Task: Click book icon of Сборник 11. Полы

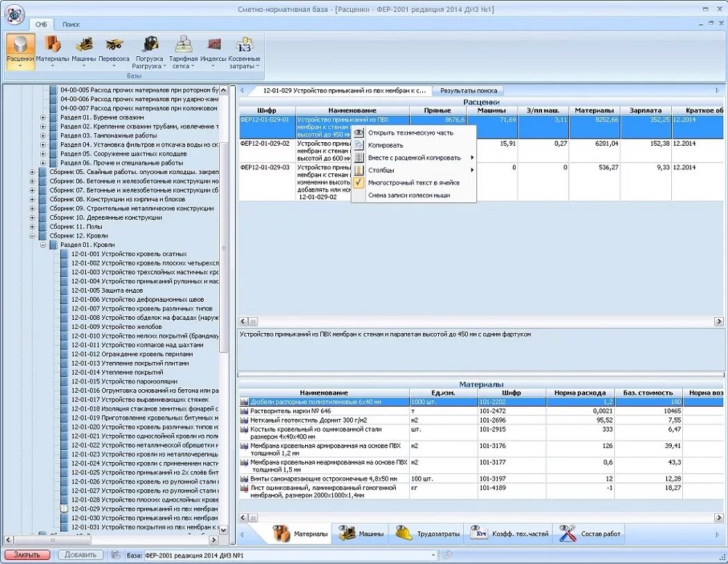Action: pos(43,227)
